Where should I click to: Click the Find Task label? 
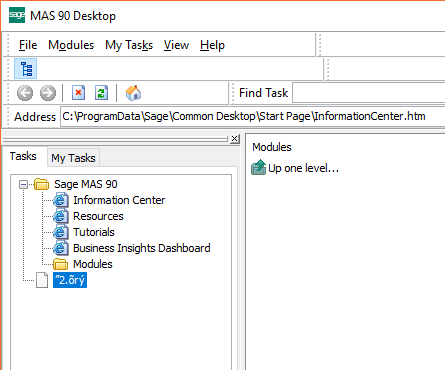coord(263,93)
